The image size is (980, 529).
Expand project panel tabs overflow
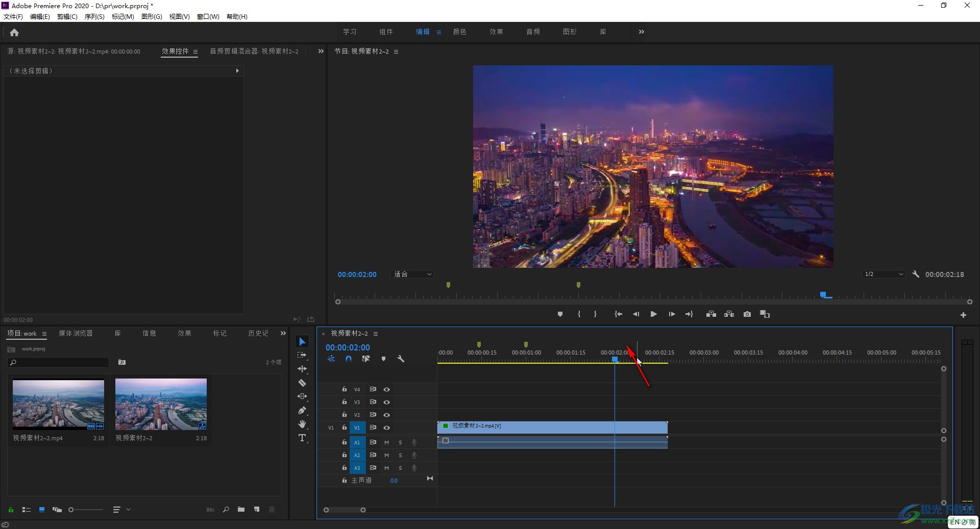click(x=283, y=333)
